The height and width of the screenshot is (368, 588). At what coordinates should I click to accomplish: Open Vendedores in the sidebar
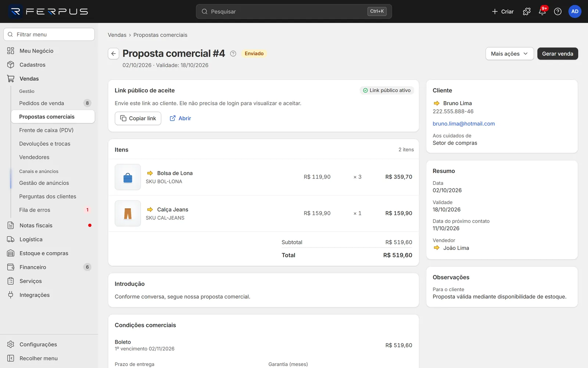(53, 157)
